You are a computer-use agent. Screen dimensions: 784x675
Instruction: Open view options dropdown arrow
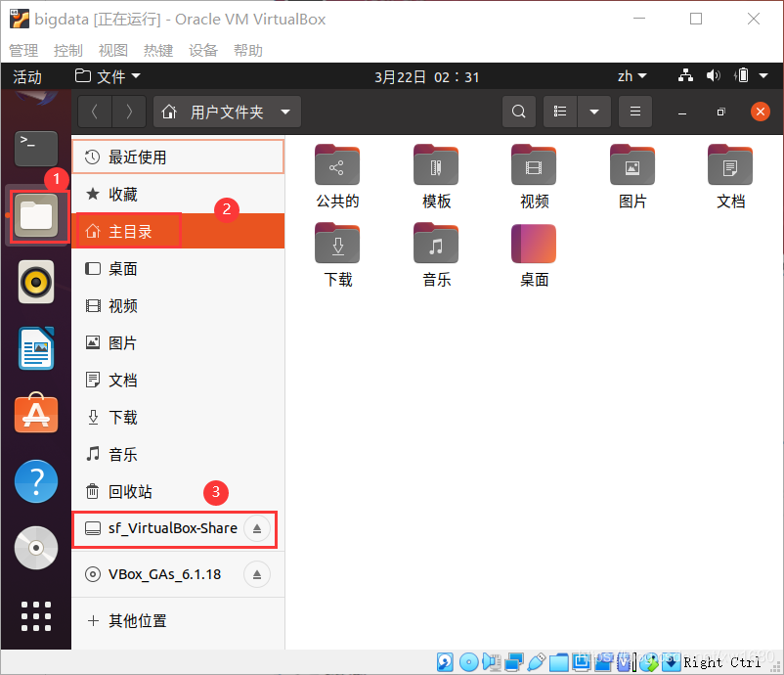[x=594, y=112]
